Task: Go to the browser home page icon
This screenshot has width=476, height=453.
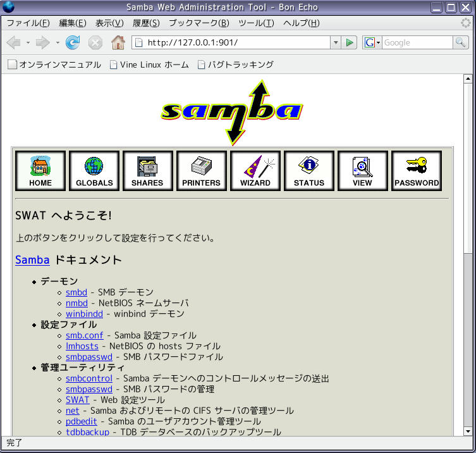Action: [118, 42]
